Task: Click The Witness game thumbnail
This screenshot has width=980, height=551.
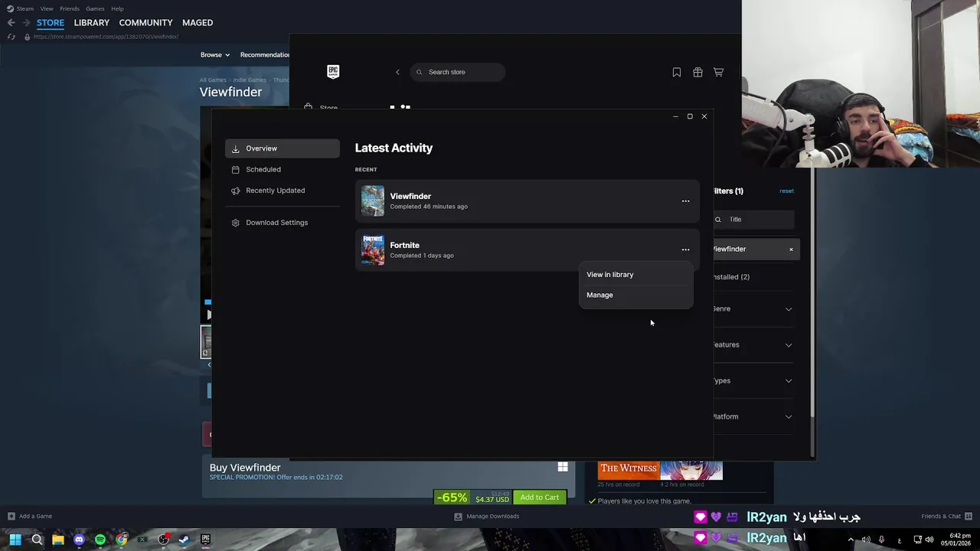Action: (x=629, y=470)
